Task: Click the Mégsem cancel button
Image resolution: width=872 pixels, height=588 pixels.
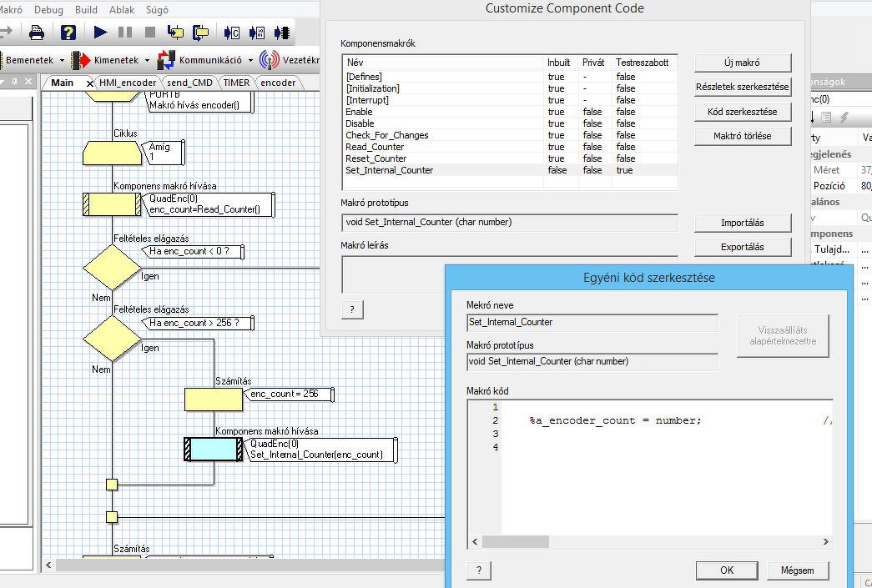Action: click(797, 570)
